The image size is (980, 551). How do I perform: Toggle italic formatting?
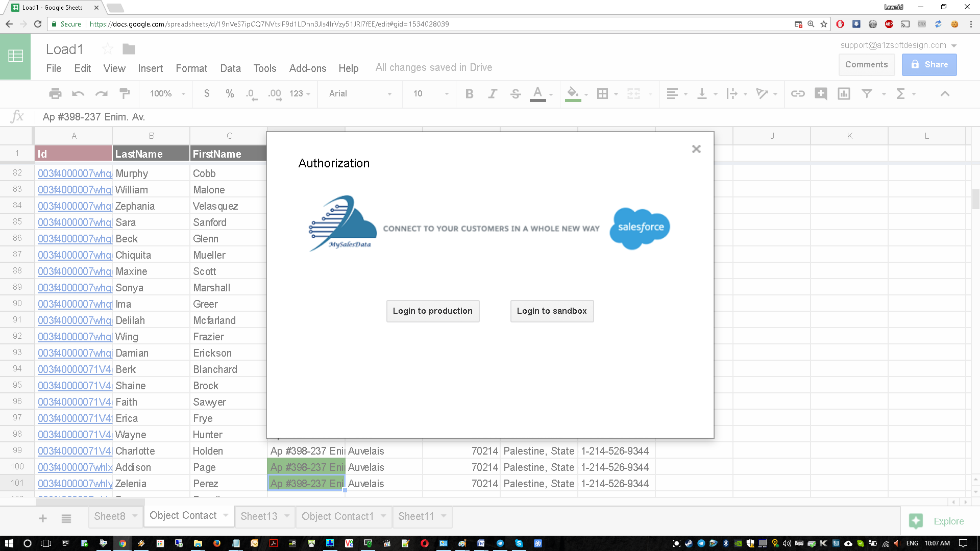[x=492, y=93]
